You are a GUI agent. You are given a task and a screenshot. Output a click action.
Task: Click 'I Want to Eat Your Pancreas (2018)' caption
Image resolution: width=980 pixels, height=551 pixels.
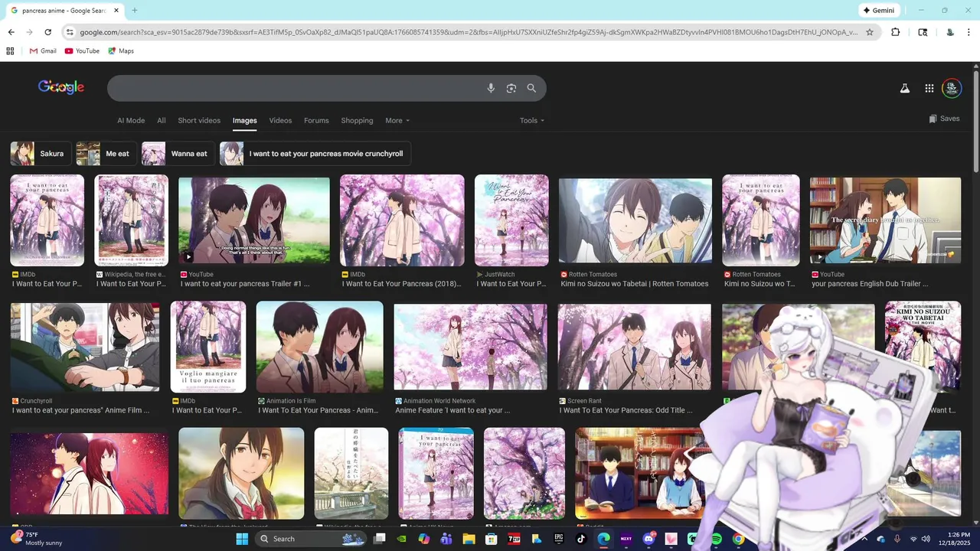402,284
